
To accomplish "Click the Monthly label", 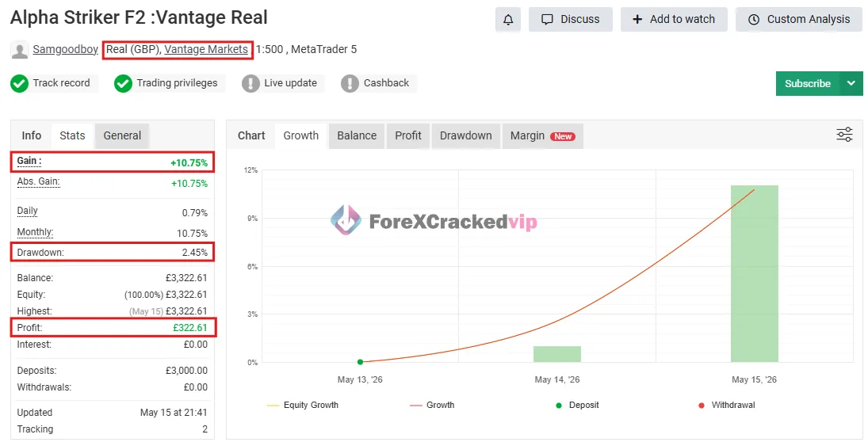I will pyautogui.click(x=35, y=232).
